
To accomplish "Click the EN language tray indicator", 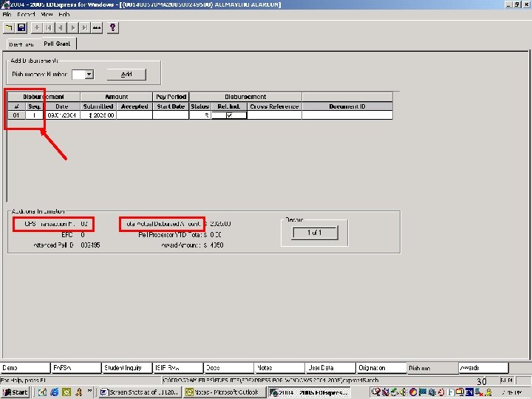I will (469, 392).
